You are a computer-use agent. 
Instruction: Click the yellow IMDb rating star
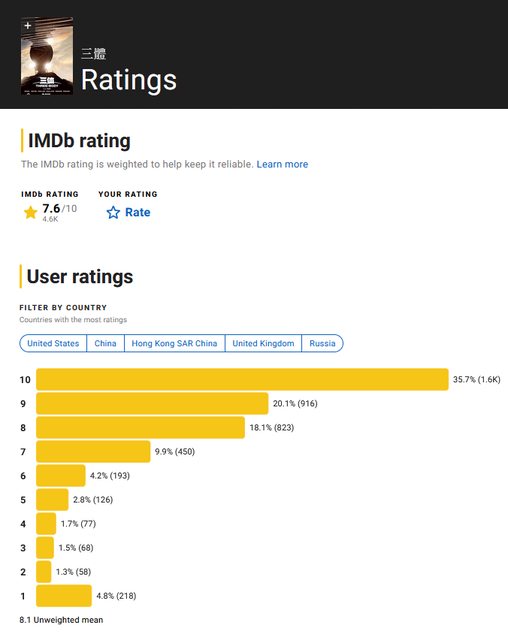30,212
